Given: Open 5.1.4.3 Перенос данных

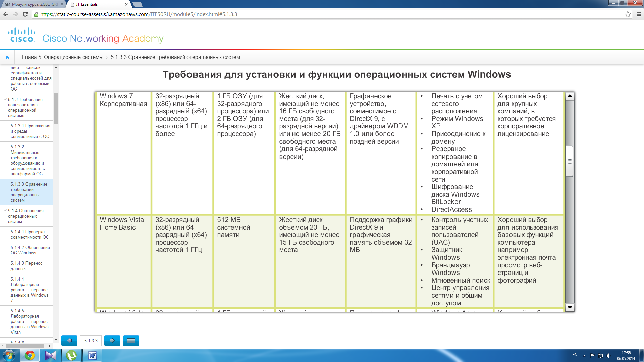Looking at the screenshot, I should pos(27,266).
